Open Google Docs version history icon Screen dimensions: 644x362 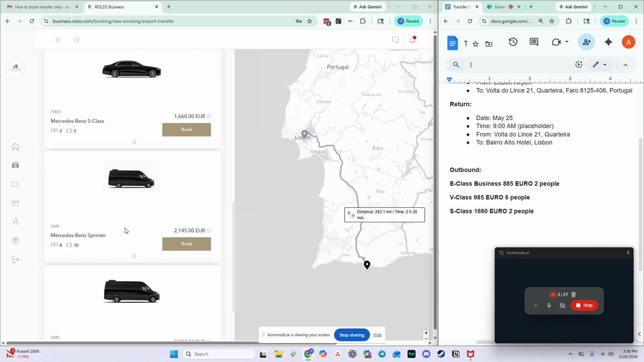[x=513, y=42]
